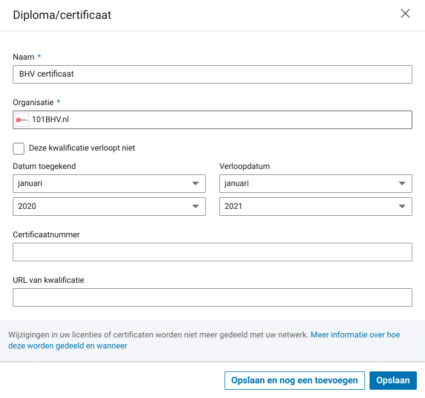Click the 'deze worden gedeeld en wanneer' link text

tap(68, 346)
